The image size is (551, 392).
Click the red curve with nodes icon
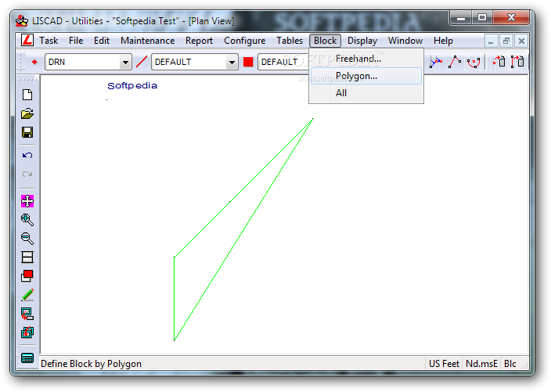474,63
